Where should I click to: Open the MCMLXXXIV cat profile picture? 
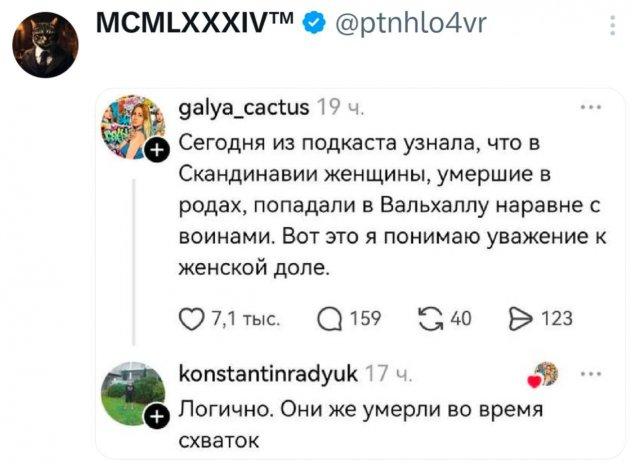pyautogui.click(x=45, y=43)
